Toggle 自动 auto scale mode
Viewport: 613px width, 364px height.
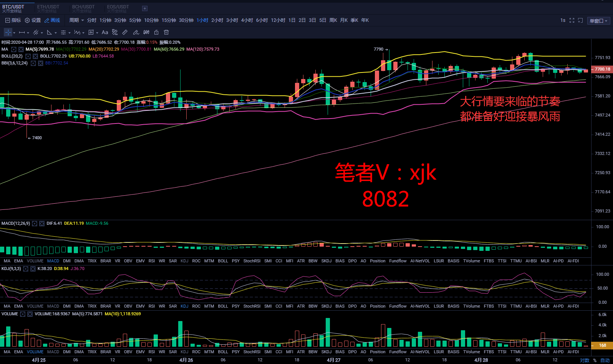pos(605,361)
